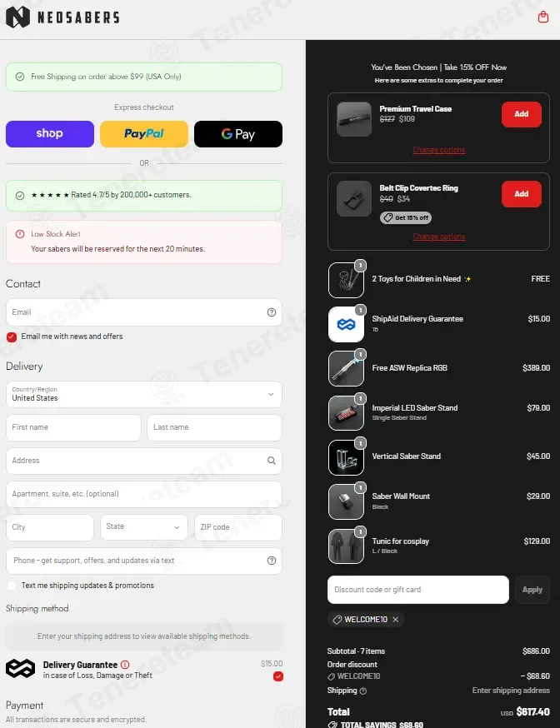Viewport: 560px width, 728px height.
Task: Remove the WELCOME10 discount code
Action: [x=396, y=620]
